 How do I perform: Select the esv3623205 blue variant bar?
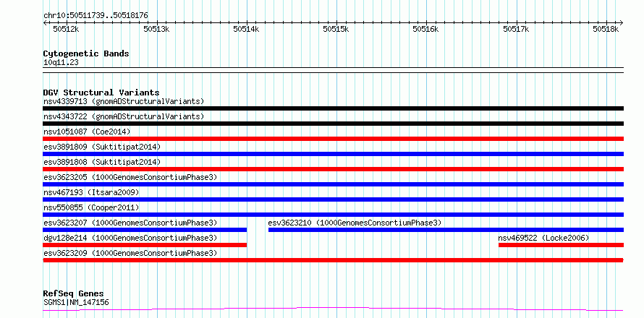[x=333, y=184]
